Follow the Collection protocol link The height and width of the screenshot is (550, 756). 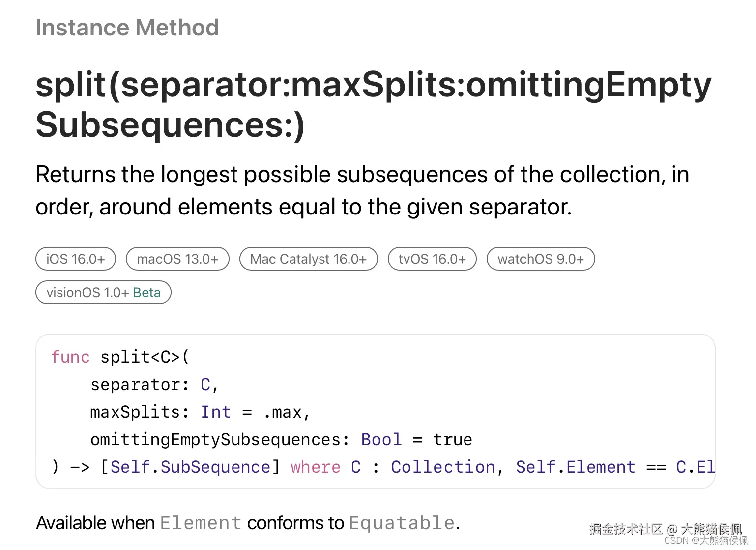(x=443, y=467)
